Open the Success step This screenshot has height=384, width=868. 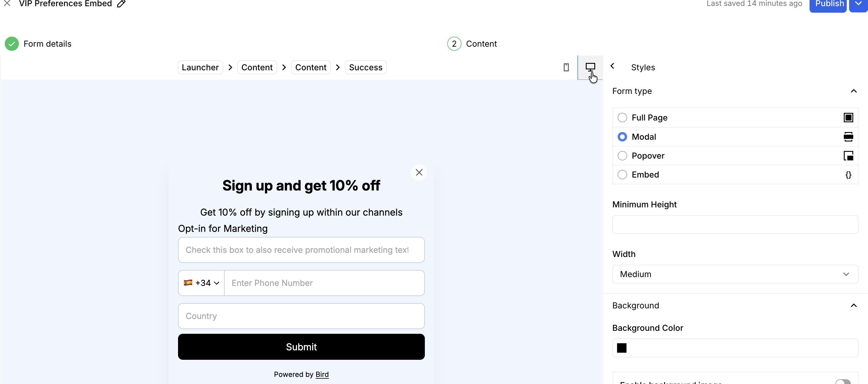coord(365,67)
